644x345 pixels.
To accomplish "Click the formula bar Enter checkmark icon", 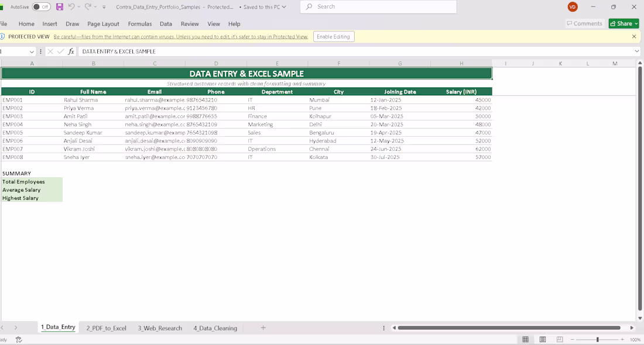I will (x=61, y=51).
